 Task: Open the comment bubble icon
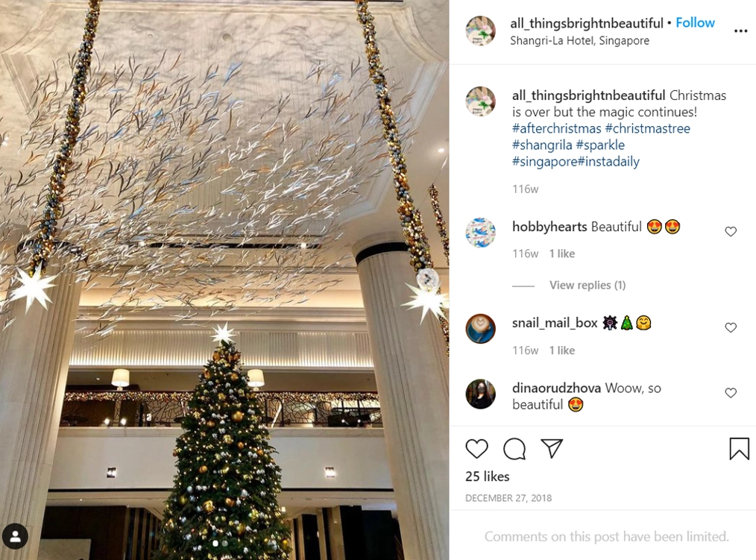click(x=514, y=449)
